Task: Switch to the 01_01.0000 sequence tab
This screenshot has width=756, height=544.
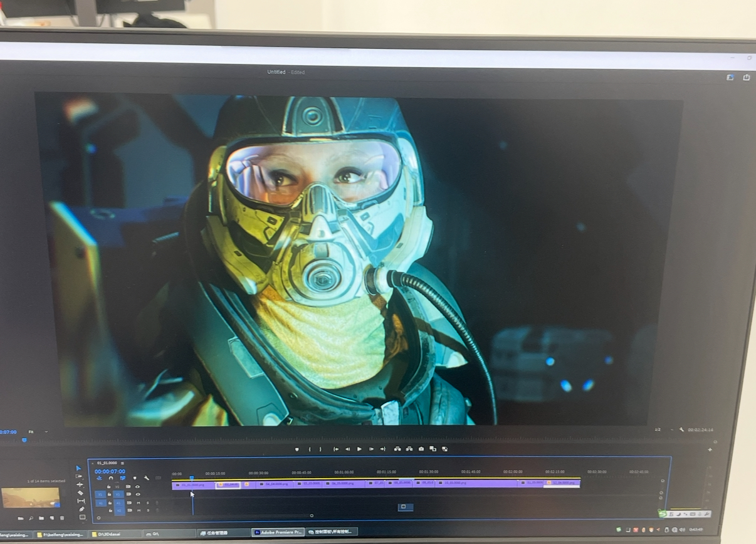Action: pos(107,463)
